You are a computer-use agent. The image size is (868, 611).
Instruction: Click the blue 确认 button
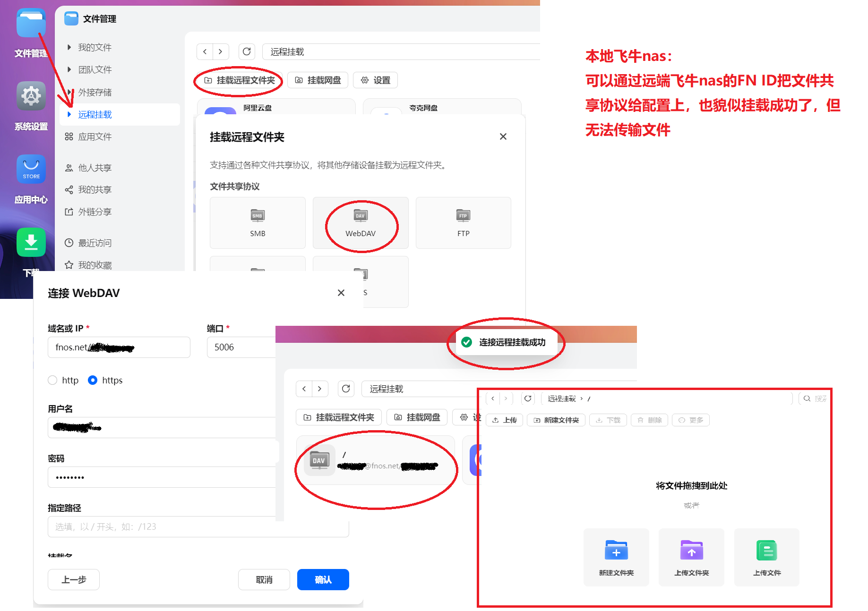pos(323,580)
